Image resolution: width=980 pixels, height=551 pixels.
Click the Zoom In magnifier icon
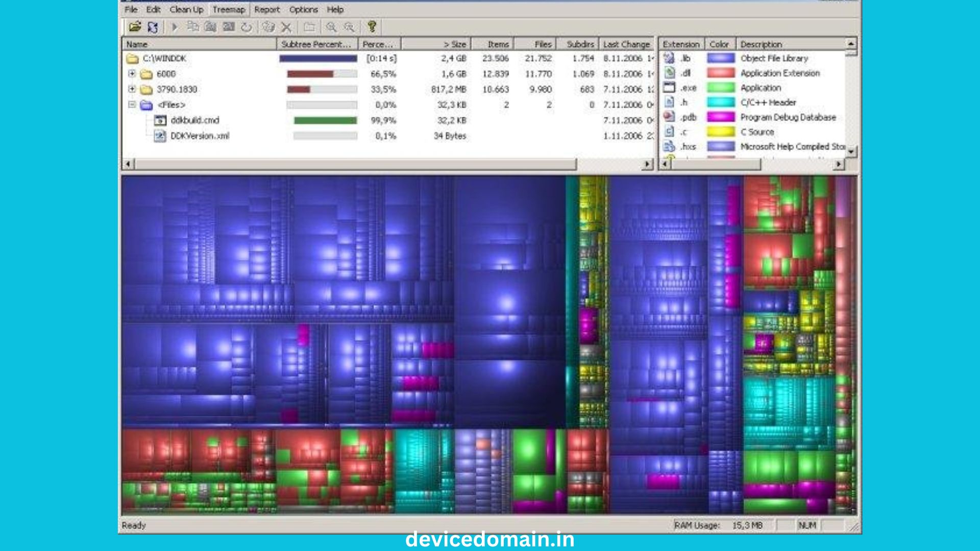331,27
